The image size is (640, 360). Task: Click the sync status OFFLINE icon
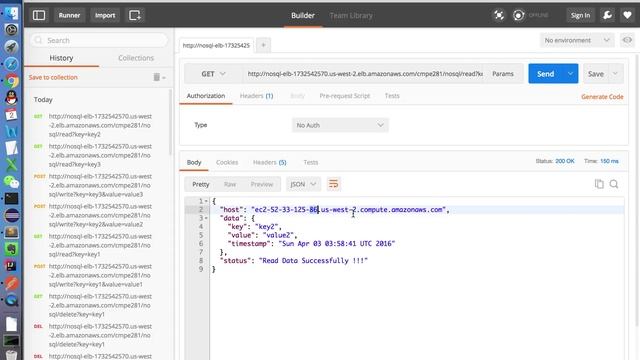pos(519,16)
